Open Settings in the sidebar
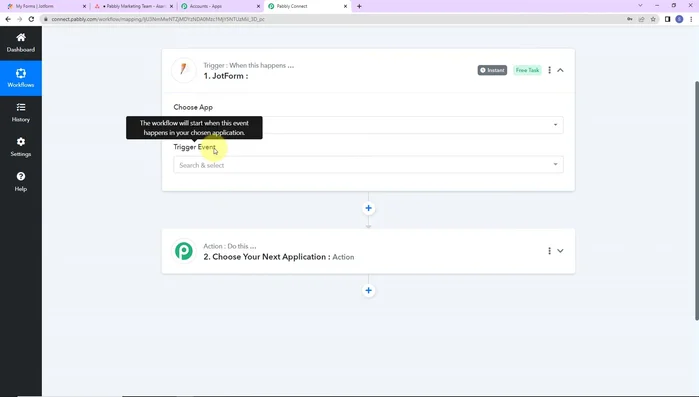The width and height of the screenshot is (699, 397). 21,147
